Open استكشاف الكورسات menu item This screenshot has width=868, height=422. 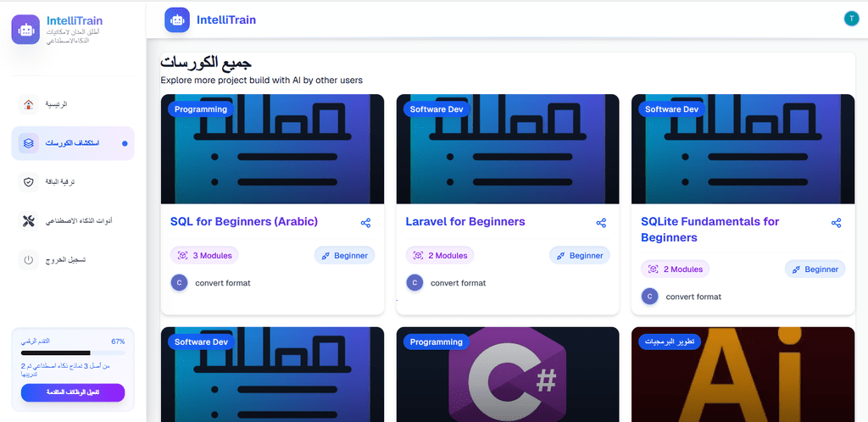73,143
